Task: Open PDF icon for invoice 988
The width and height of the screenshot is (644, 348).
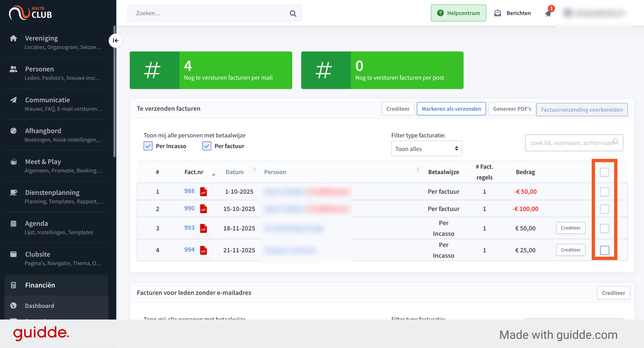Action: [204, 192]
